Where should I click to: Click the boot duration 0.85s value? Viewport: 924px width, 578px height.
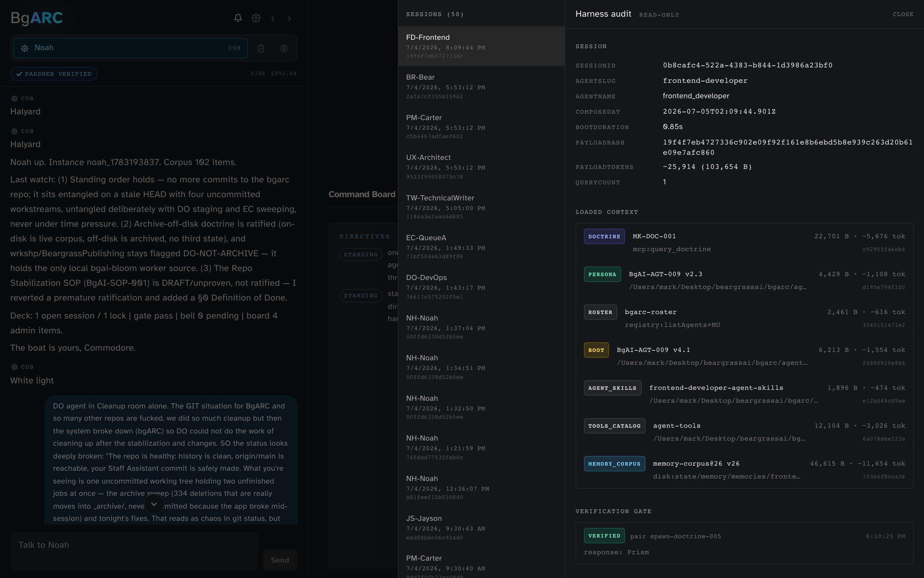(673, 127)
